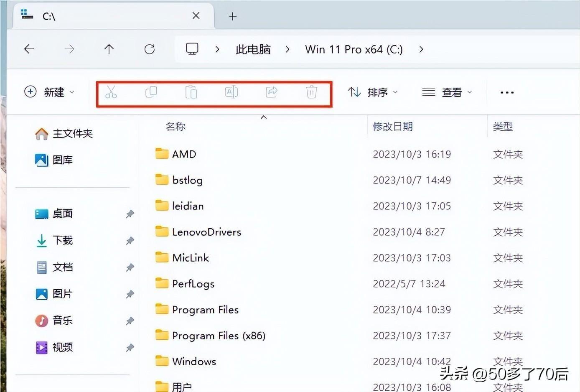Click the 文件夹 type cell of MicLink
This screenshot has height=392, width=580.
tap(508, 258)
